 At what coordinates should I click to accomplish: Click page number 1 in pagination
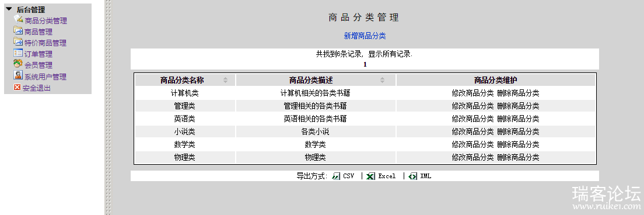[x=365, y=64]
